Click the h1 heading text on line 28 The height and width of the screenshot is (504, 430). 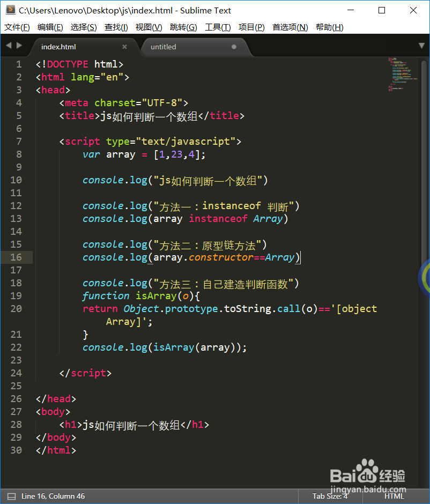[x=131, y=425]
